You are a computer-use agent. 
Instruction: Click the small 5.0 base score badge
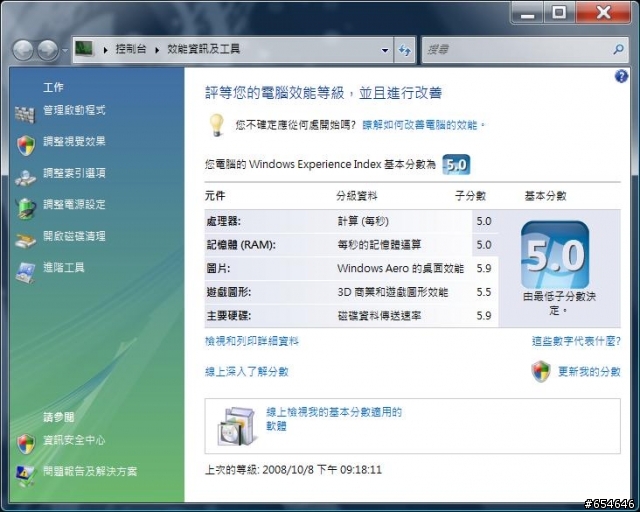coord(456,165)
